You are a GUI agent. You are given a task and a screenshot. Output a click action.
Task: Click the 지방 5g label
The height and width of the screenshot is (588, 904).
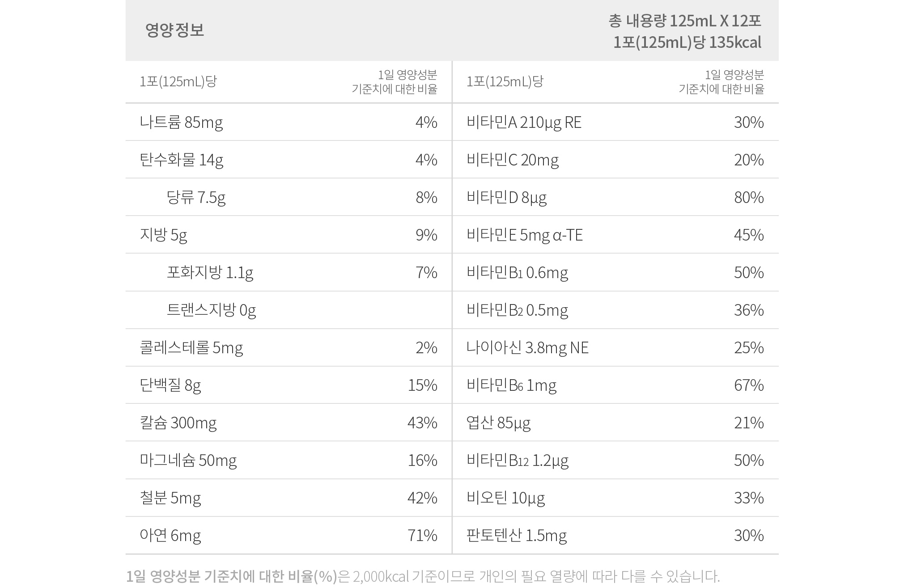pyautogui.click(x=163, y=235)
